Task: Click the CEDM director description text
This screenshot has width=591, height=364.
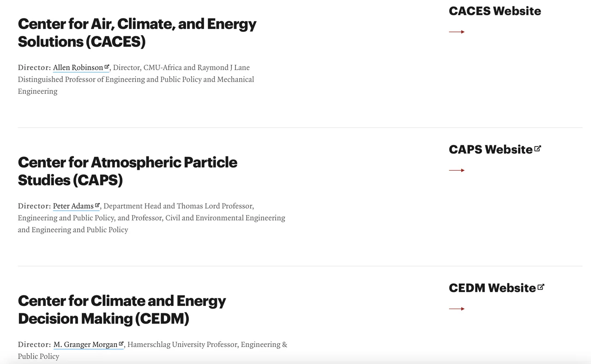Action: pyautogui.click(x=207, y=345)
